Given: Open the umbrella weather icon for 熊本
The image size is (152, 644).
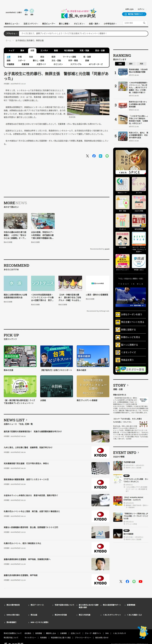Looking at the screenshot, I should (x=26, y=11).
